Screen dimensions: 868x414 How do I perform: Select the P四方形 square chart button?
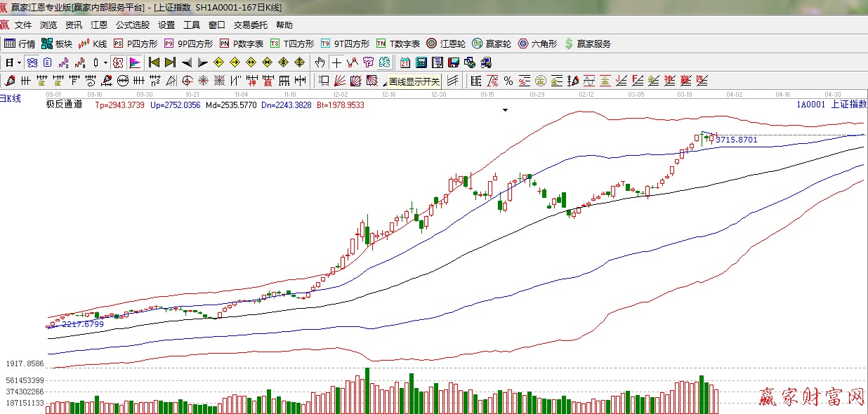click(138, 44)
